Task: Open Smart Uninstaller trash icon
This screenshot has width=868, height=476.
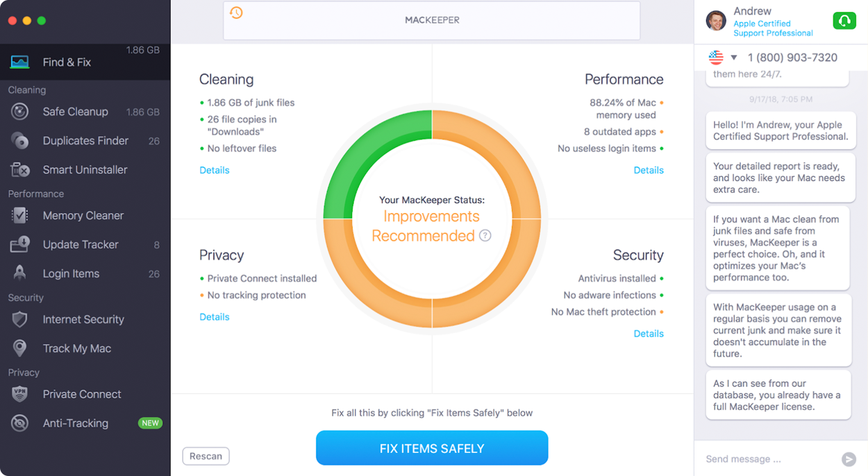Action: click(x=19, y=170)
